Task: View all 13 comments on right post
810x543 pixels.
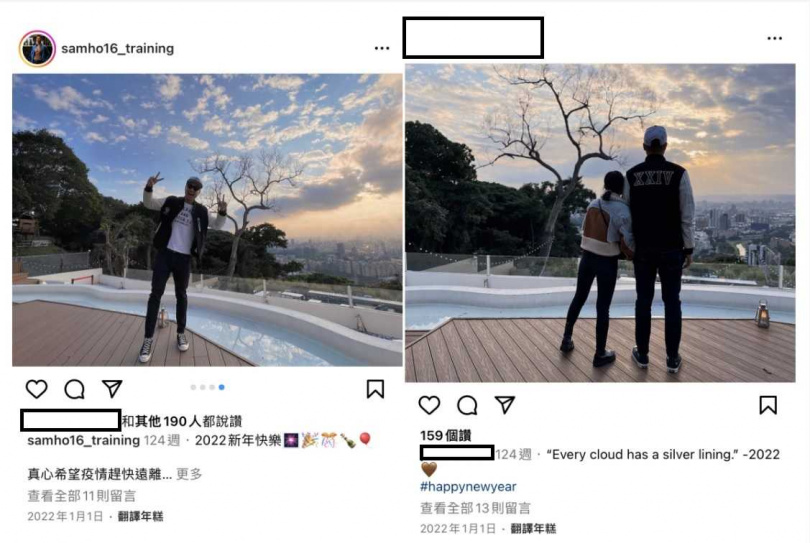Action: [x=475, y=508]
